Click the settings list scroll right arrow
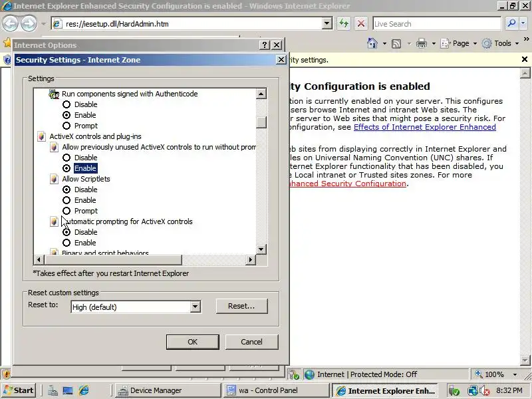 tap(251, 260)
